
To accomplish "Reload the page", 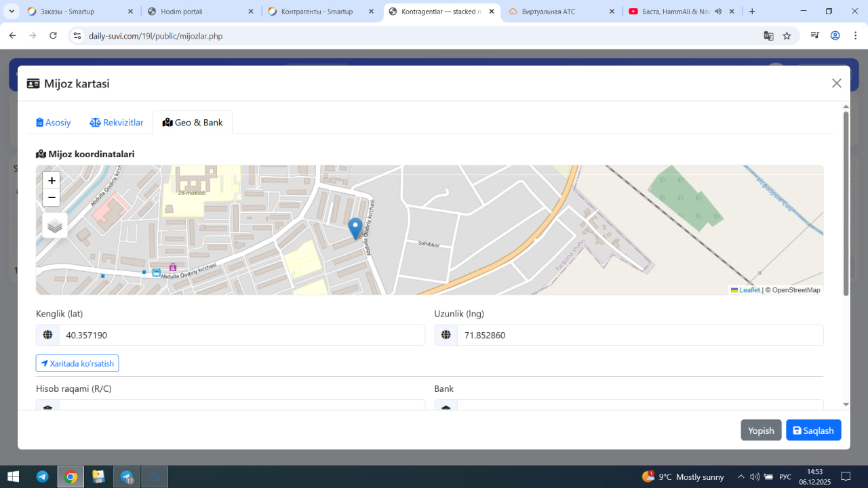I will pyautogui.click(x=53, y=36).
